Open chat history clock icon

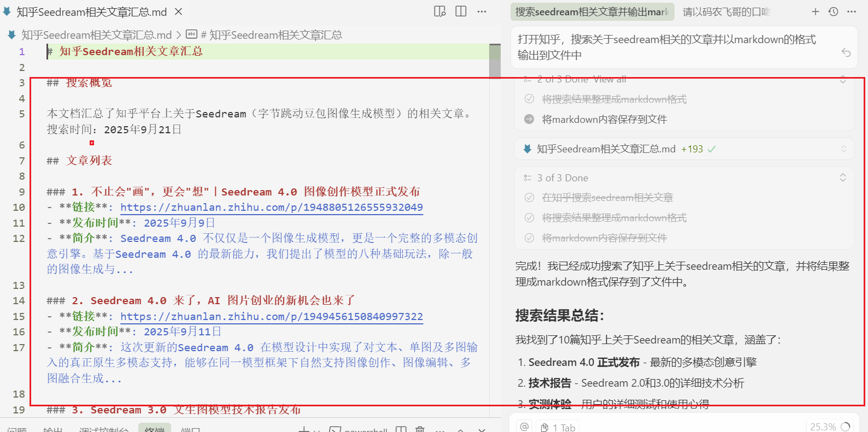click(834, 11)
